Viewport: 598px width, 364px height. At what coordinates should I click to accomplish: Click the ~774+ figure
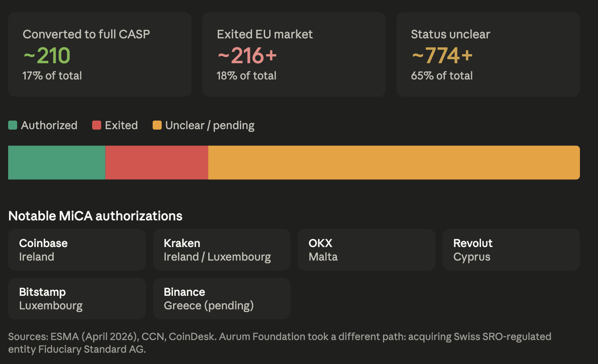coord(442,56)
